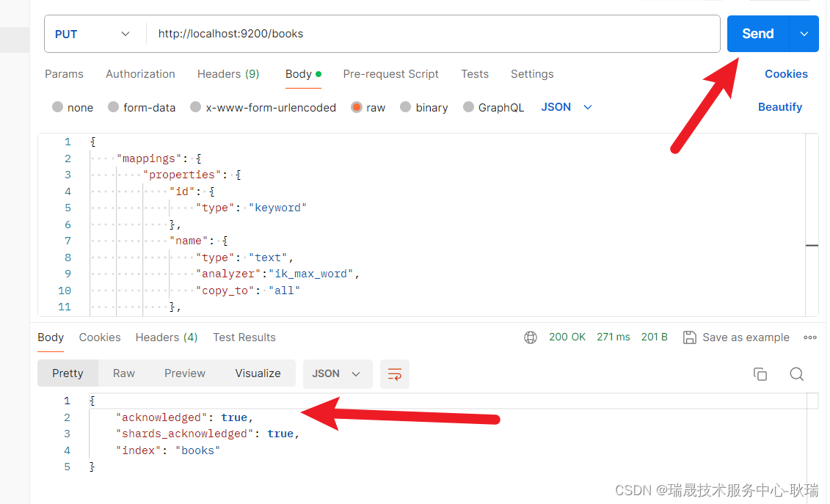The image size is (830, 504).
Task: Click the network globe icon
Action: point(531,337)
